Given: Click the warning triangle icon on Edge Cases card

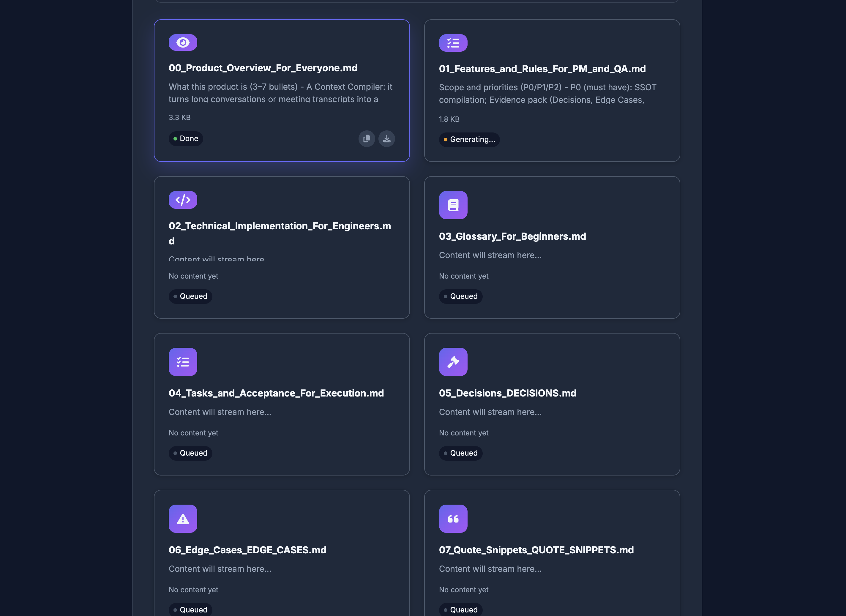Looking at the screenshot, I should pos(183,519).
